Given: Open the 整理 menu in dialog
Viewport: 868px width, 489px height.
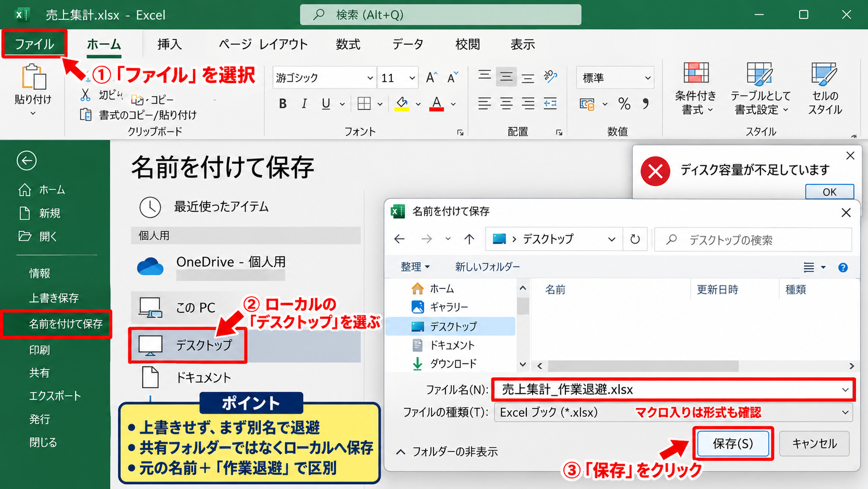Looking at the screenshot, I should tap(415, 267).
